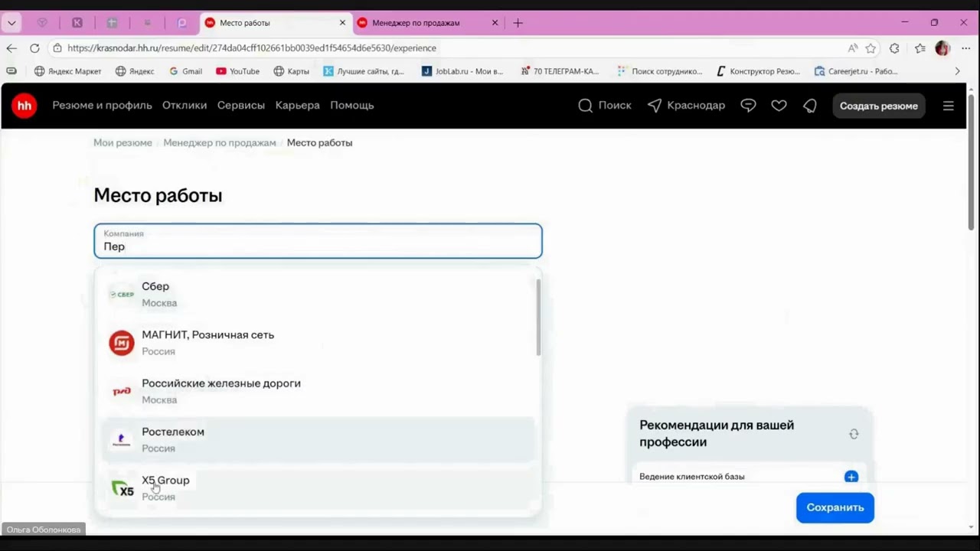980x551 pixels.
Task: Choose the Ростелеком suggestion text
Action: [173, 432]
